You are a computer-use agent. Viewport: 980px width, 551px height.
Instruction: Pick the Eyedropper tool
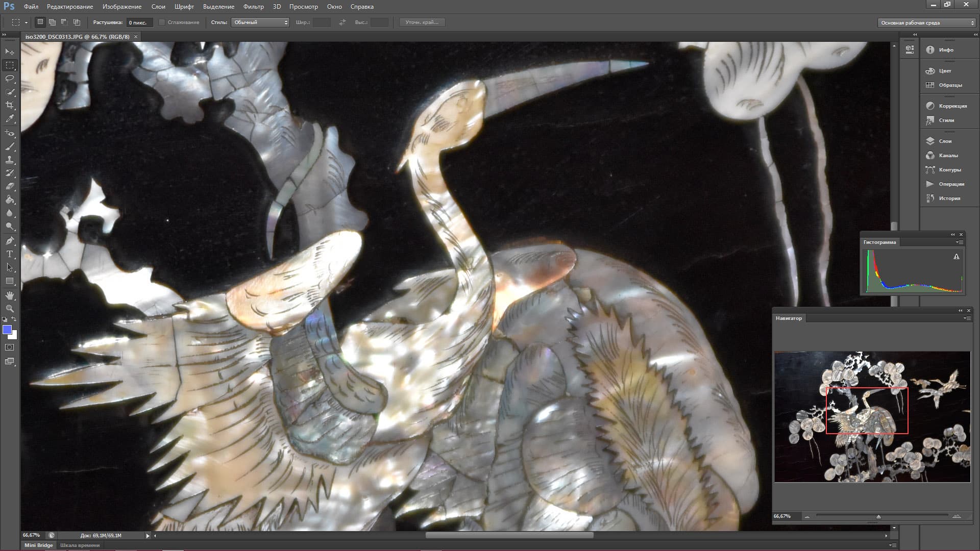(x=10, y=118)
